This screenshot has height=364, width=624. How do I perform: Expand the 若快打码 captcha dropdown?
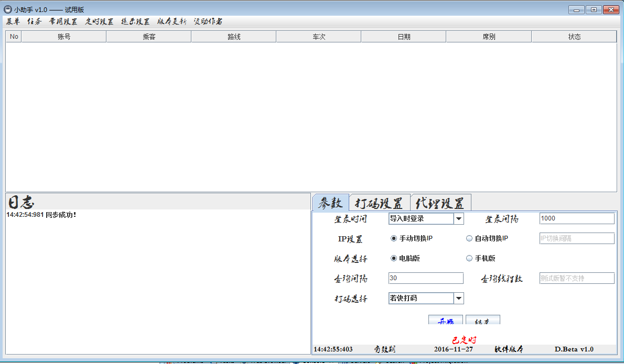pyautogui.click(x=458, y=298)
